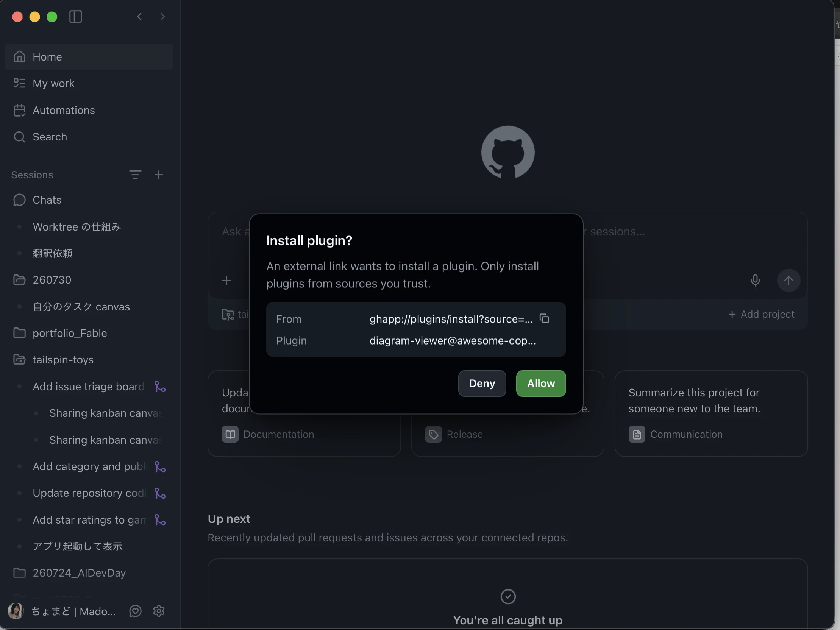
Task: Deny the plugin installation
Action: pyautogui.click(x=482, y=384)
